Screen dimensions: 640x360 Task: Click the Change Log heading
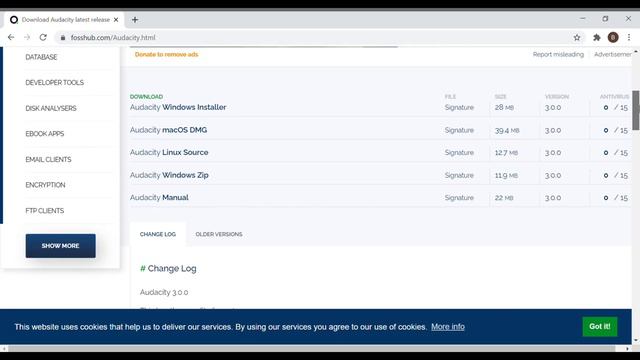coord(168,269)
